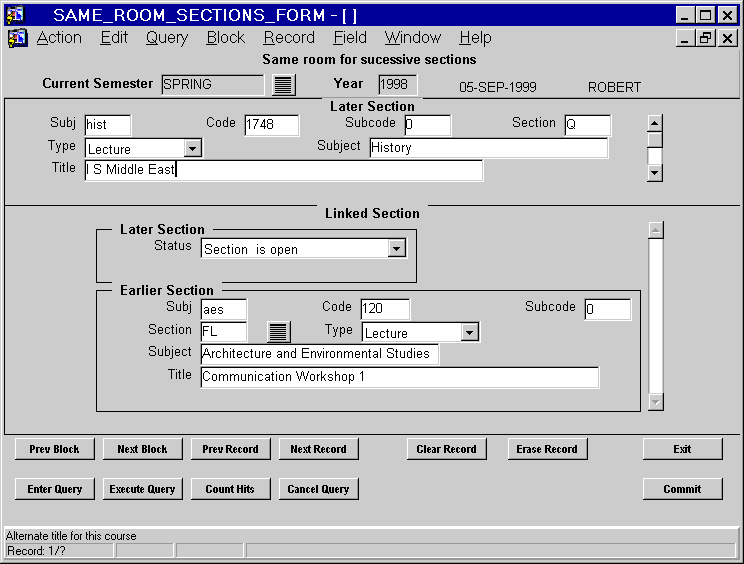This screenshot has width=744, height=564.
Task: Commit the changes
Action: point(682,489)
